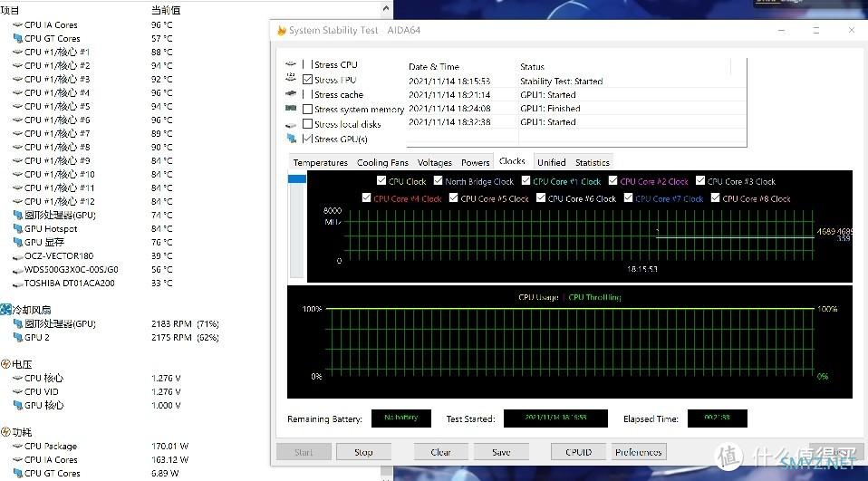Click the Stress FPU icon
Image resolution: width=868 pixels, height=481 pixels.
(x=291, y=79)
